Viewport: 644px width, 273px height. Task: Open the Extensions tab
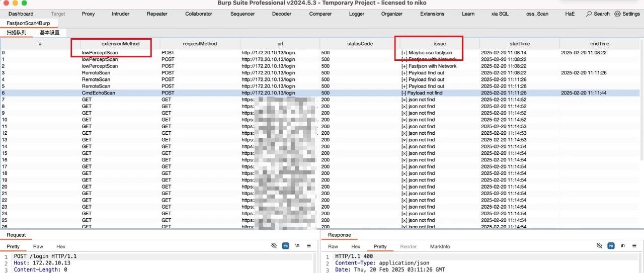coord(432,14)
